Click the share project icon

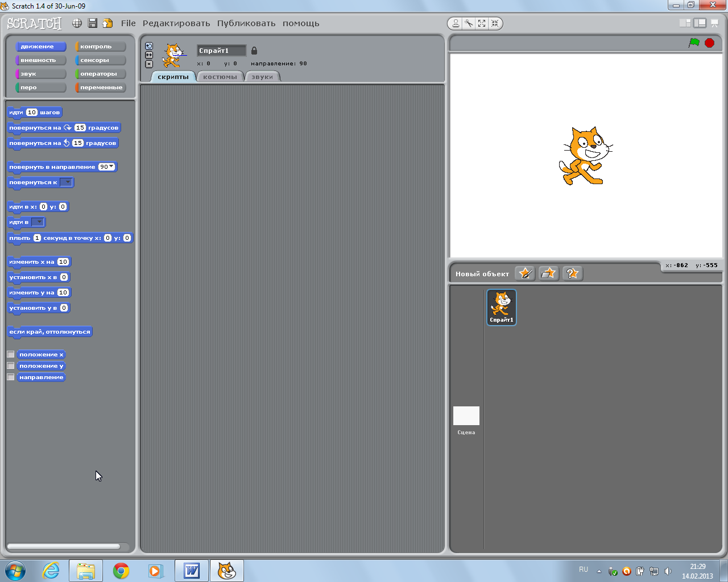coord(107,23)
